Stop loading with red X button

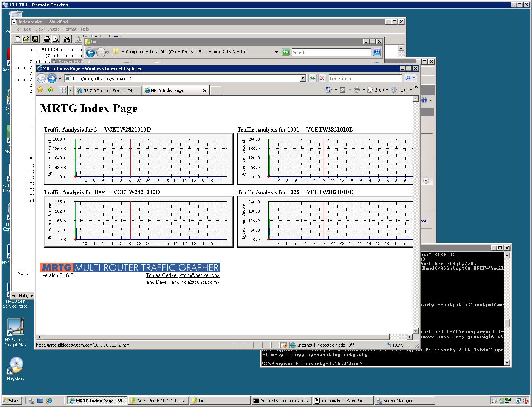pyautogui.click(x=322, y=78)
